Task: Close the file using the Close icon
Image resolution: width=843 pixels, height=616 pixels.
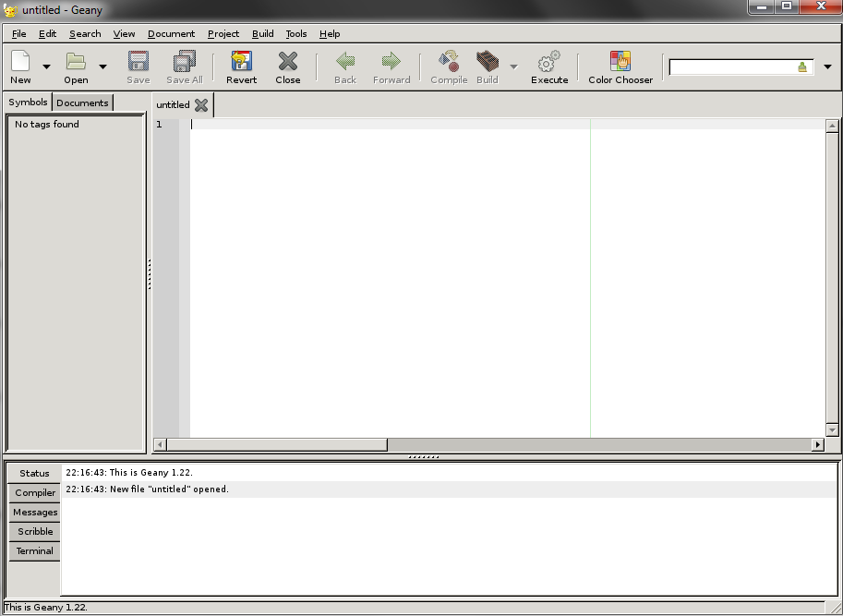Action: pyautogui.click(x=287, y=65)
